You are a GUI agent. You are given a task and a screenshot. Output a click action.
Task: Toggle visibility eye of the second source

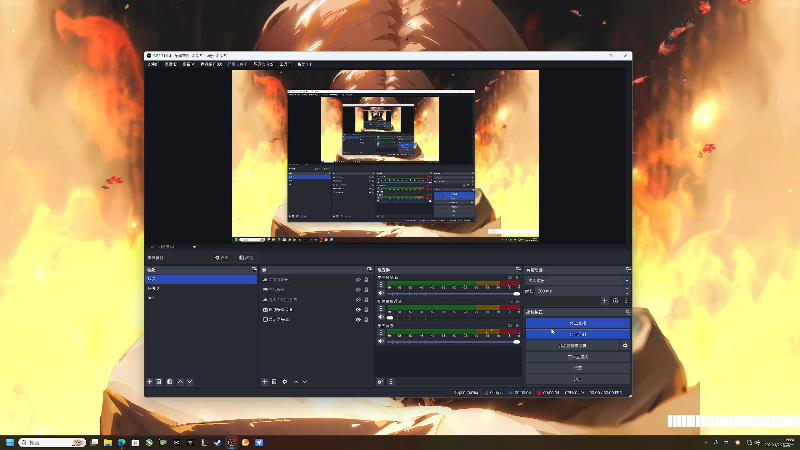(358, 290)
